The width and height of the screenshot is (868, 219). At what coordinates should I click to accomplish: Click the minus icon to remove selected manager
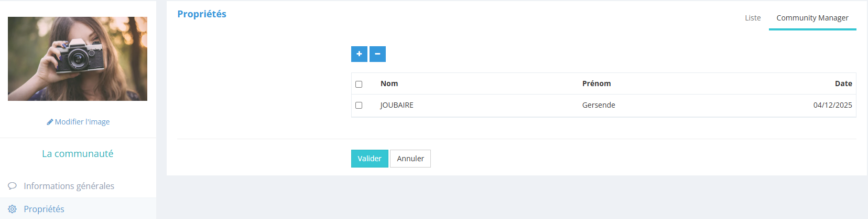(377, 54)
